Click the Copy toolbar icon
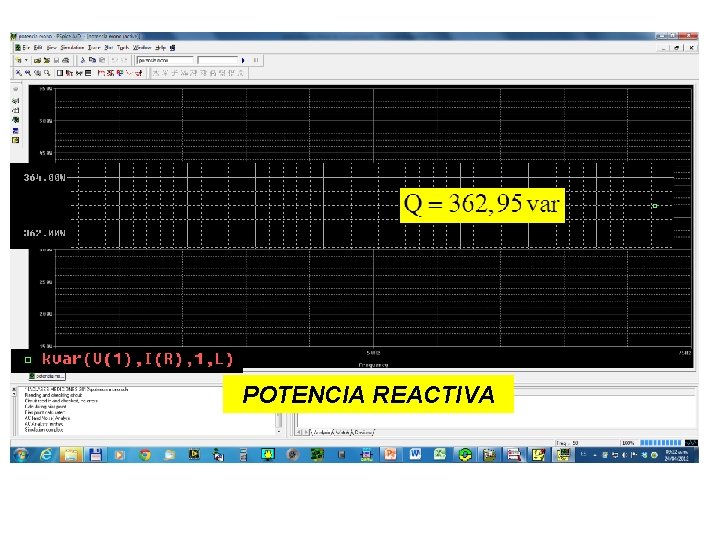Screen dimensions: 720x540 click(92, 60)
